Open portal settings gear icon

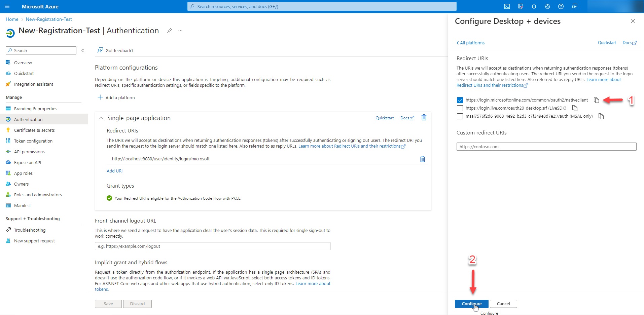click(547, 6)
